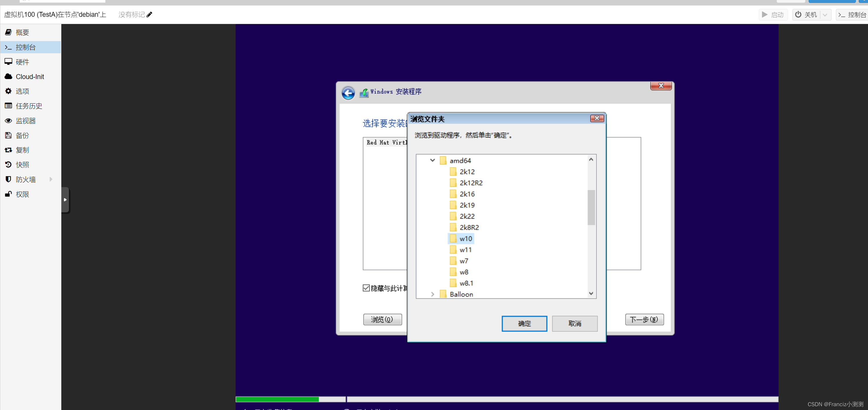Edit tags with the pencil icon
This screenshot has height=410, width=868.
click(149, 14)
